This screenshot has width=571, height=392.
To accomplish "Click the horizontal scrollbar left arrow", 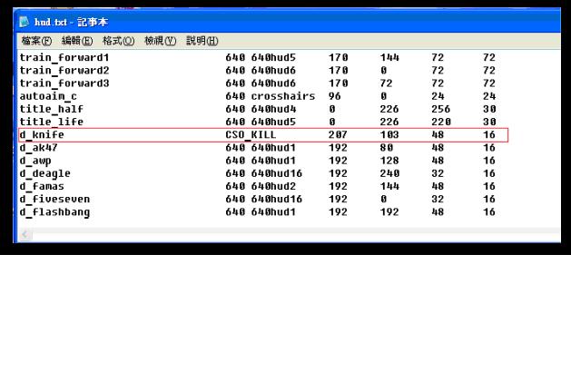I will click(25, 235).
